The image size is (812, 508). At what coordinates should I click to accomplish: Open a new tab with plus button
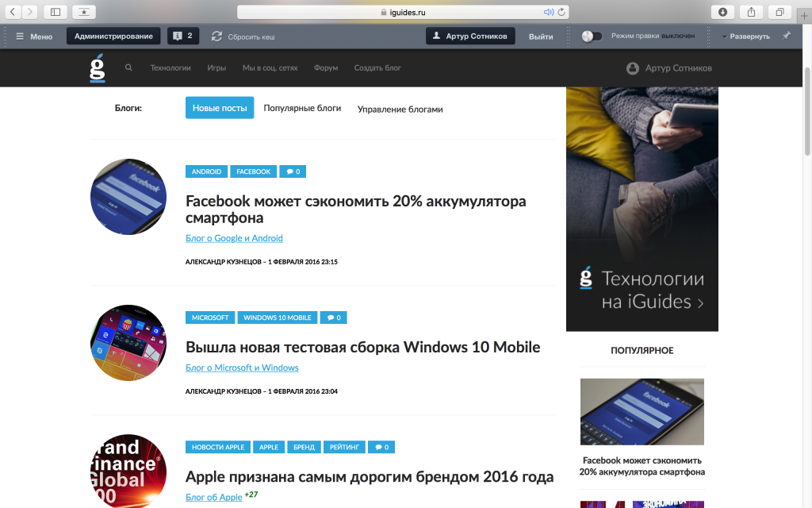[x=804, y=16]
